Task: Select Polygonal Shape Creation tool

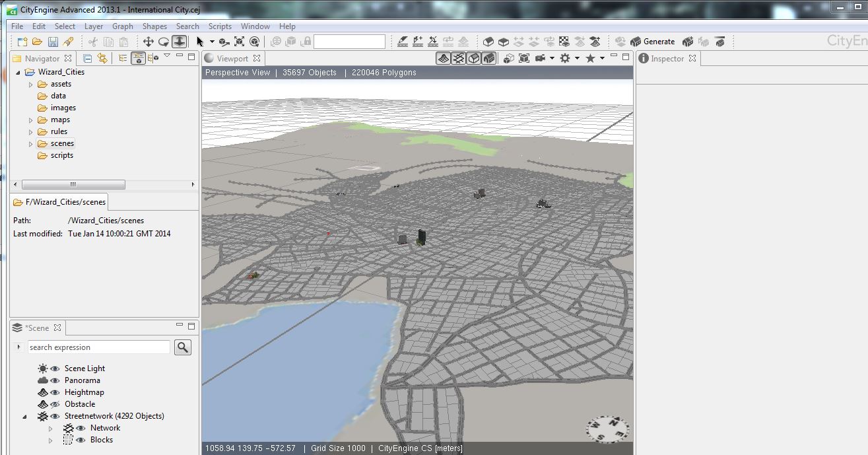Action: 488,42
